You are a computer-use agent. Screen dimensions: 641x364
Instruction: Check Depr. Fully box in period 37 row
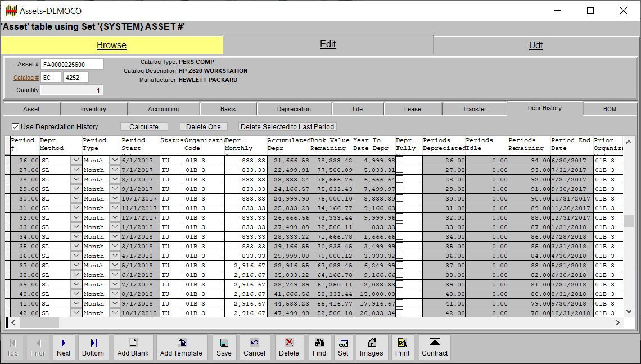400,265
